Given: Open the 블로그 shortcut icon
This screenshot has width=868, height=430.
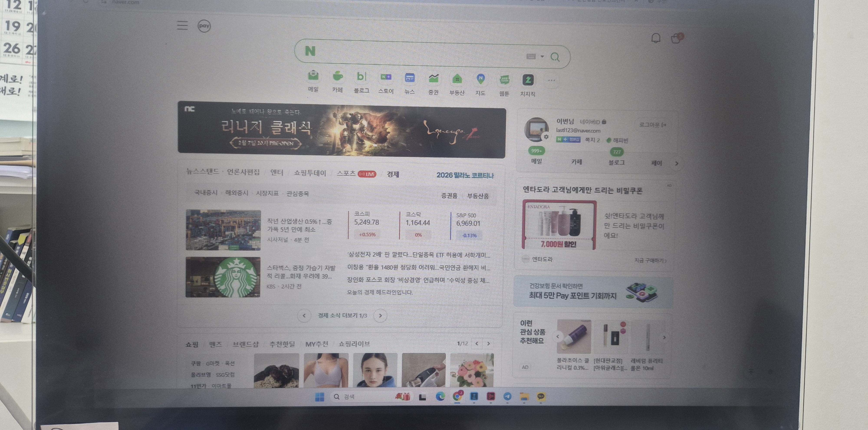Looking at the screenshot, I should click(361, 77).
